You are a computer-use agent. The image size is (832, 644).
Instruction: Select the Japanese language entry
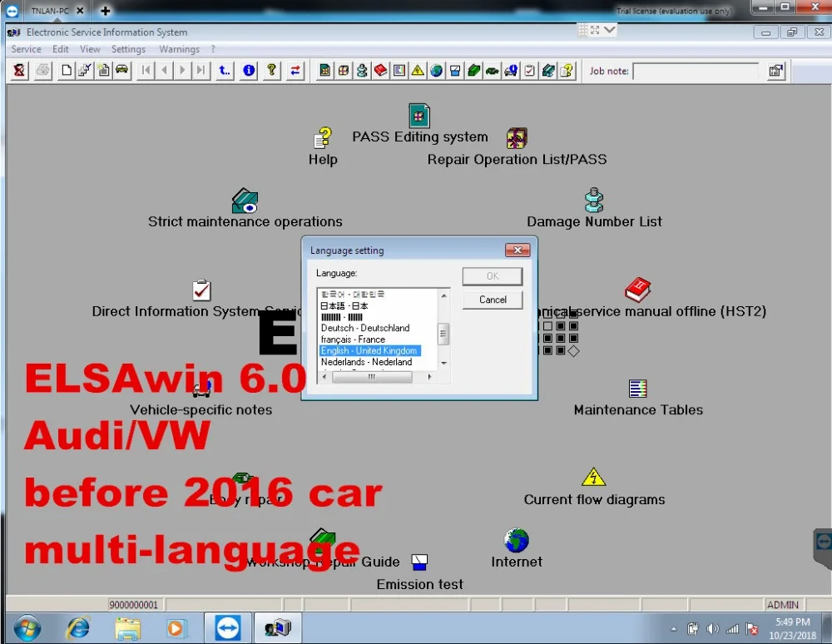click(344, 305)
